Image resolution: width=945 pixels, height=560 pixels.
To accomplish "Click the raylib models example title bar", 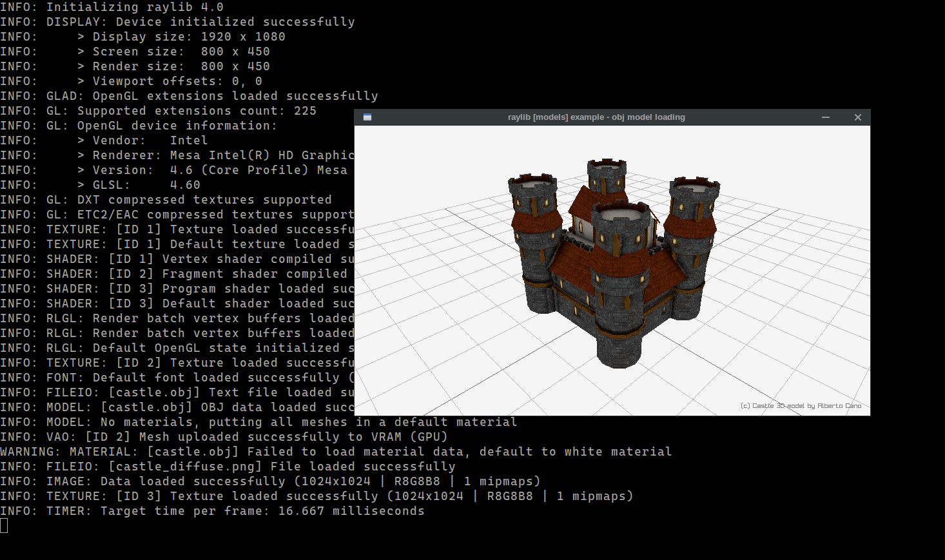I will [596, 117].
